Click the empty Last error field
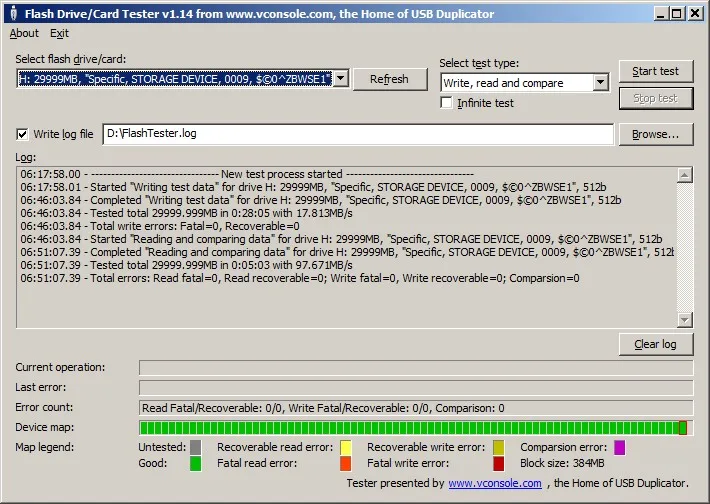The width and height of the screenshot is (710, 504). pyautogui.click(x=416, y=388)
